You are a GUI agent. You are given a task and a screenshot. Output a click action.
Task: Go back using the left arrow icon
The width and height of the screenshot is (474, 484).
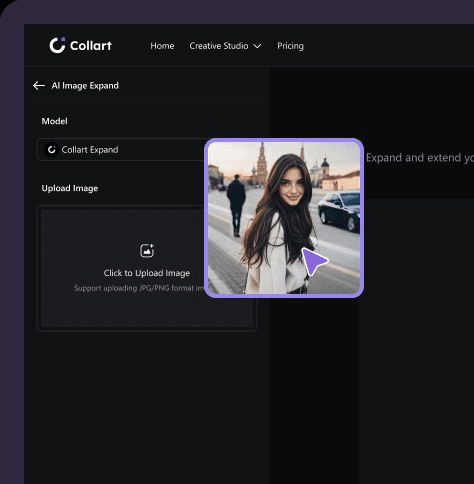[x=39, y=86]
